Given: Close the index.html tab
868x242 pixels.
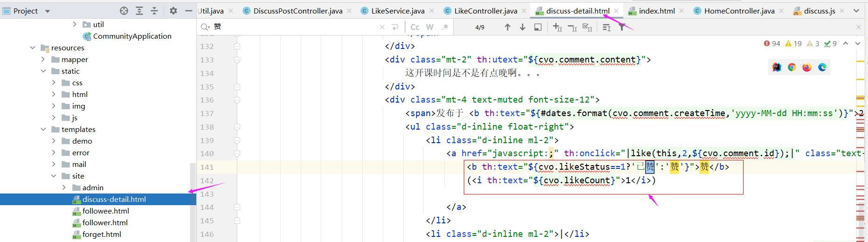Looking at the screenshot, I should [682, 11].
